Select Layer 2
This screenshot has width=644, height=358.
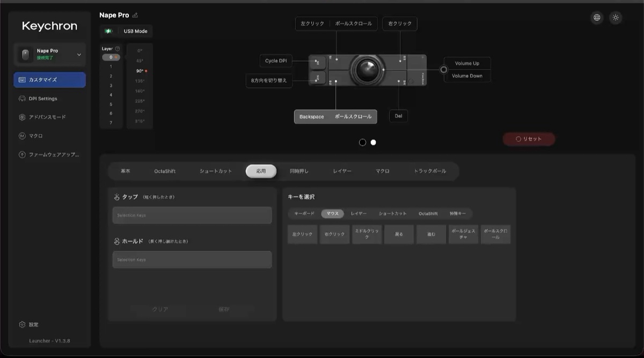coord(111,76)
